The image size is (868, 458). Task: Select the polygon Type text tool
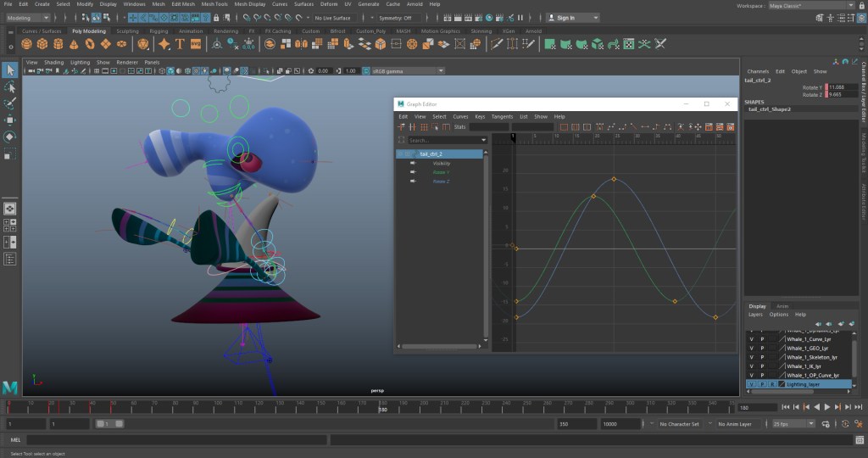click(178, 43)
